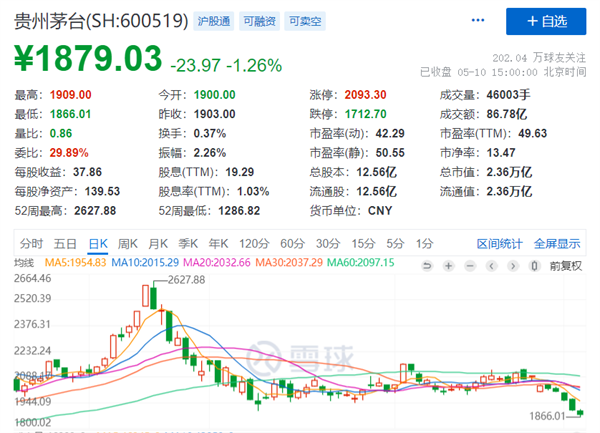Image resolution: width=600 pixels, height=433 pixels.
Task: Select the 日K chart tab
Action: (x=98, y=244)
